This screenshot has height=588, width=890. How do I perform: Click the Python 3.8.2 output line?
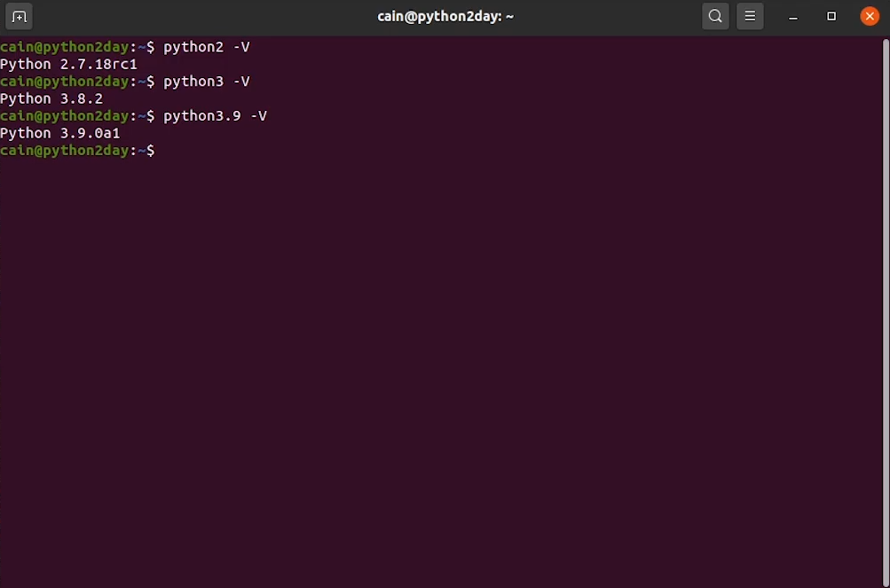(x=51, y=98)
